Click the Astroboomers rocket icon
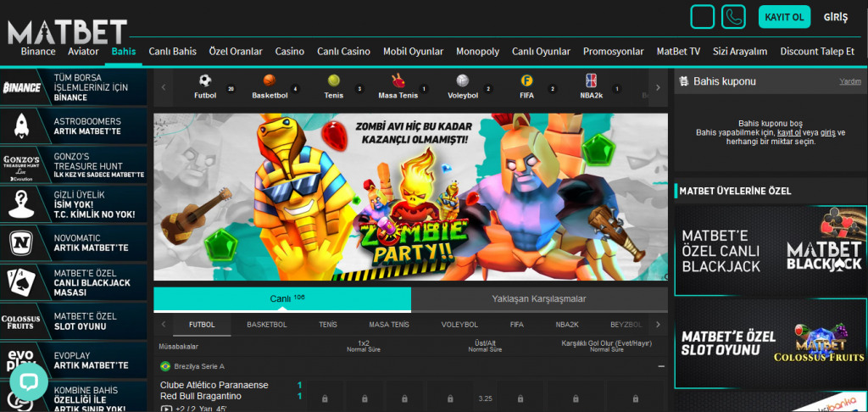Screen dimensions: 868x412 (21, 126)
